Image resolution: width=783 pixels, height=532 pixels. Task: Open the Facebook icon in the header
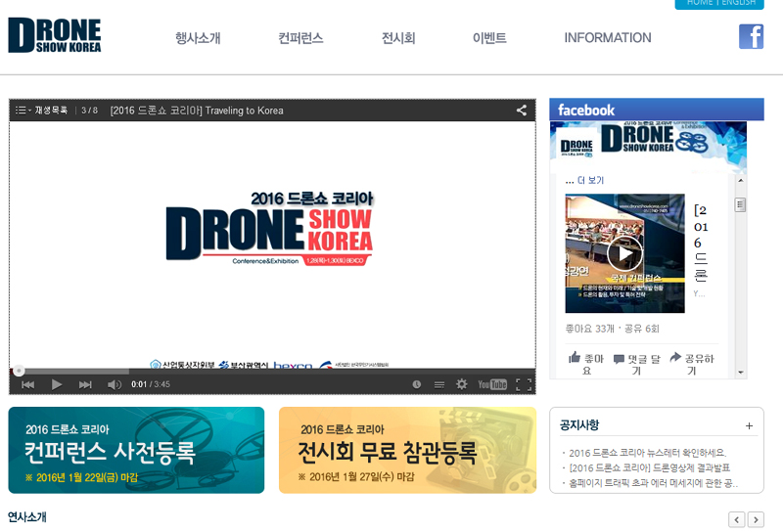(x=751, y=36)
